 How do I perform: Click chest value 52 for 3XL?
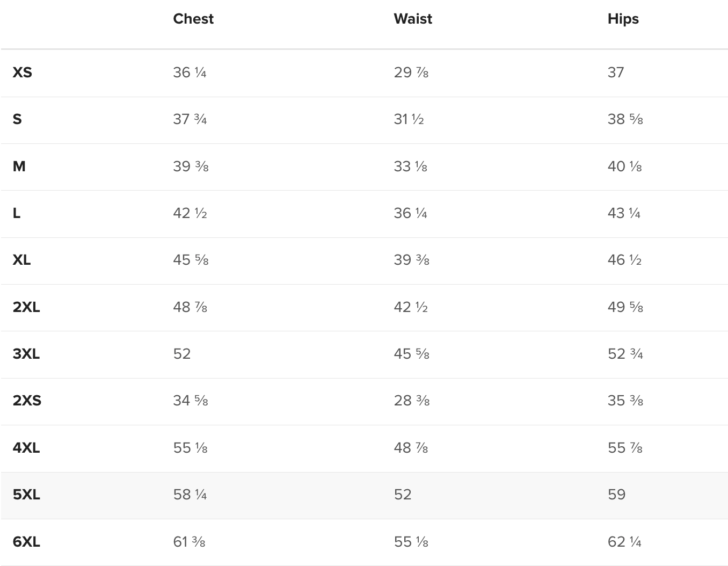pyautogui.click(x=182, y=354)
